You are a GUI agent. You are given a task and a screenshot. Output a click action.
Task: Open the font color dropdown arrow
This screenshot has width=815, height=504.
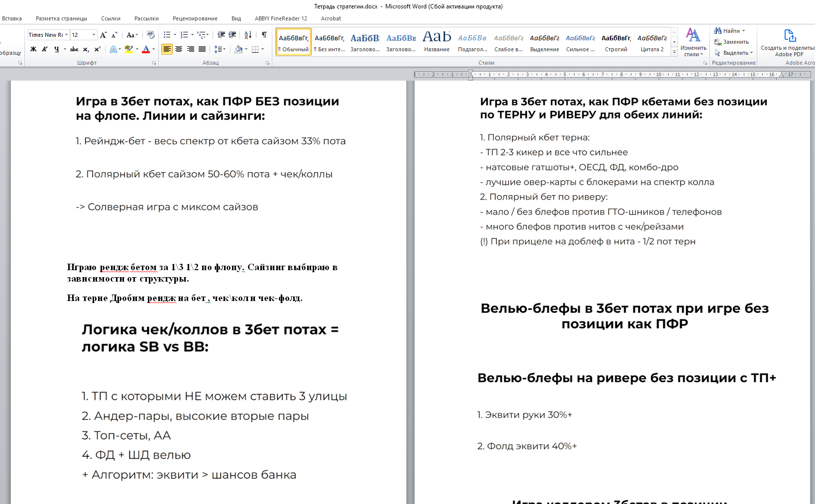coord(153,49)
